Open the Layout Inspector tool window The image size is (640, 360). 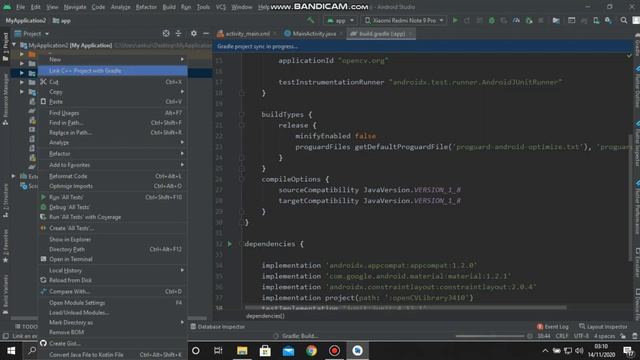click(603, 327)
